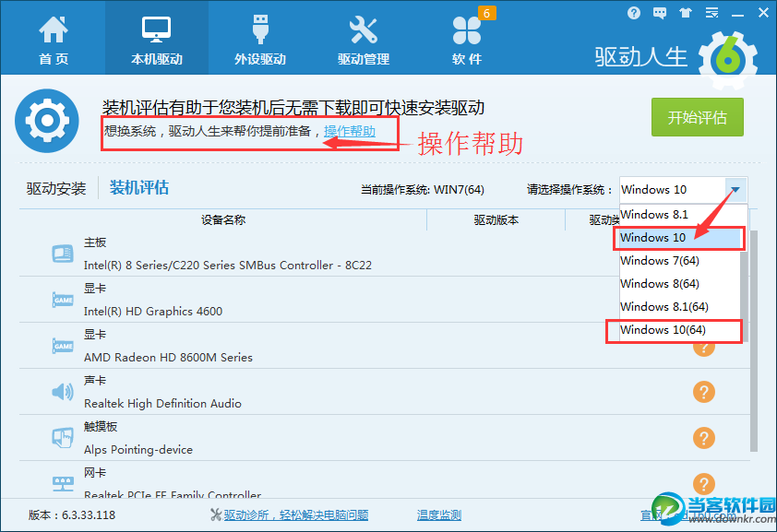Viewport: 777px width, 532px height.
Task: Open the 温度监测 link
Action: (x=439, y=515)
